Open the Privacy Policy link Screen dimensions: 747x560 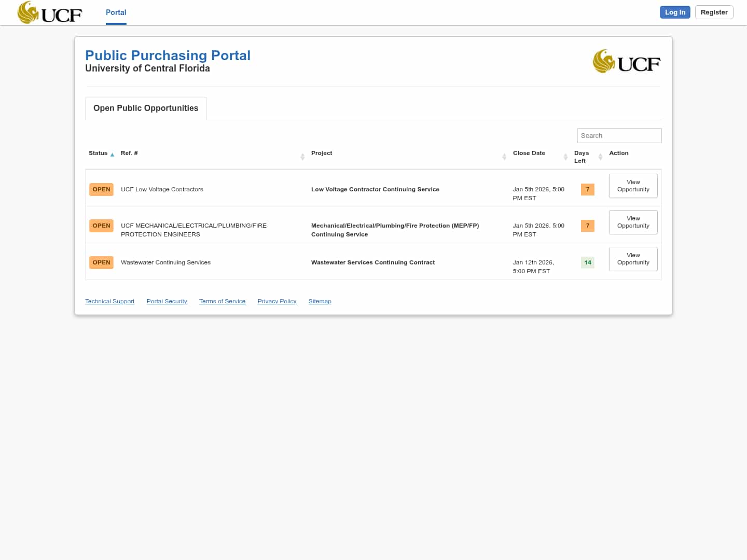point(276,301)
